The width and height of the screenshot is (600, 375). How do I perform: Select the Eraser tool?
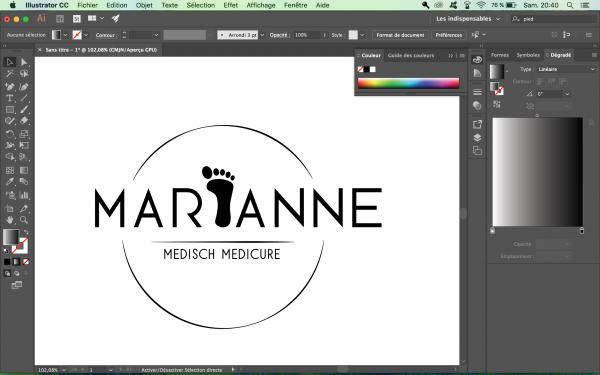(24, 121)
